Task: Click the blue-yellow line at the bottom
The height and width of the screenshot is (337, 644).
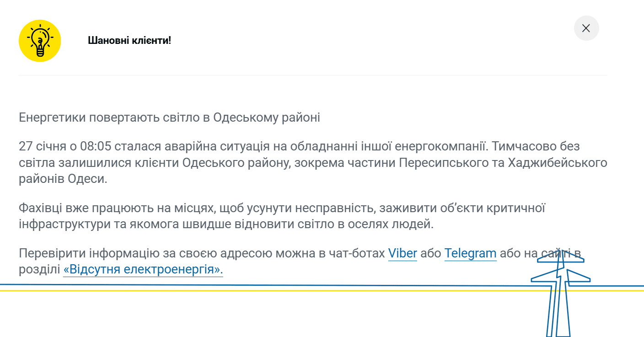Action: tap(274, 288)
